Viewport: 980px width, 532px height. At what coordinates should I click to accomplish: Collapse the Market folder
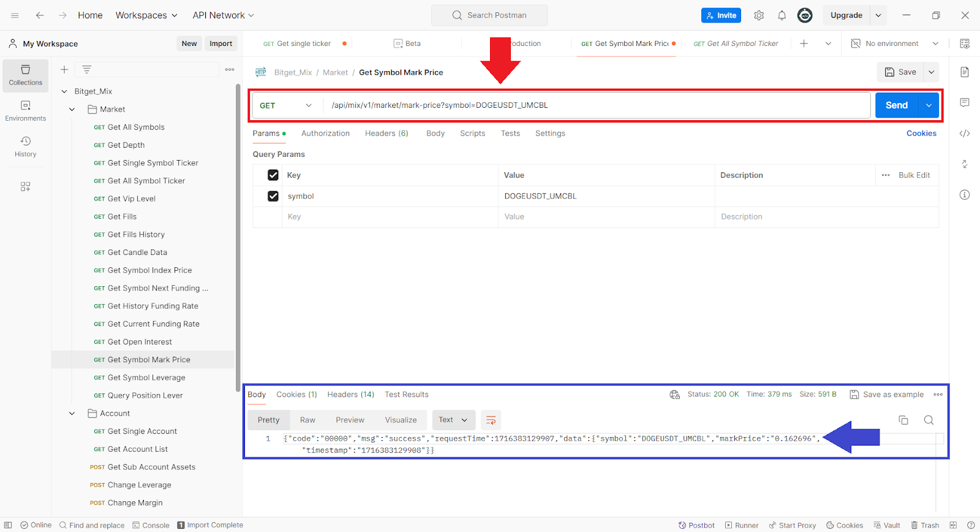72,109
